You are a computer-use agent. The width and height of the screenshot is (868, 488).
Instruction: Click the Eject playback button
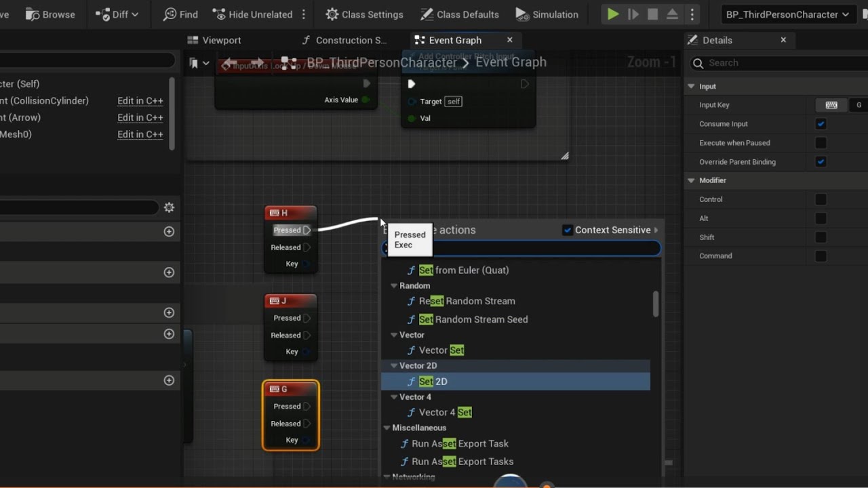coord(673,14)
